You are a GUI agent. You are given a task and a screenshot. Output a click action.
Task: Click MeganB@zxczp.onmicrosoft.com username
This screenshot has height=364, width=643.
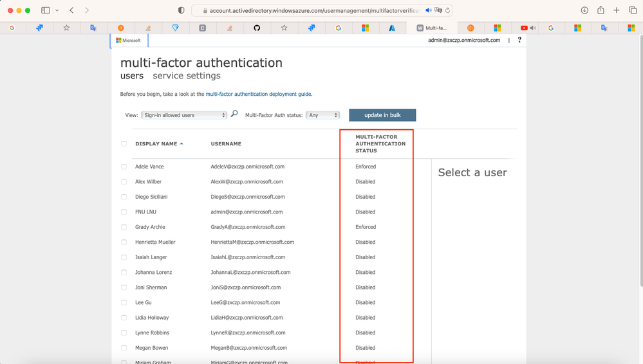249,348
